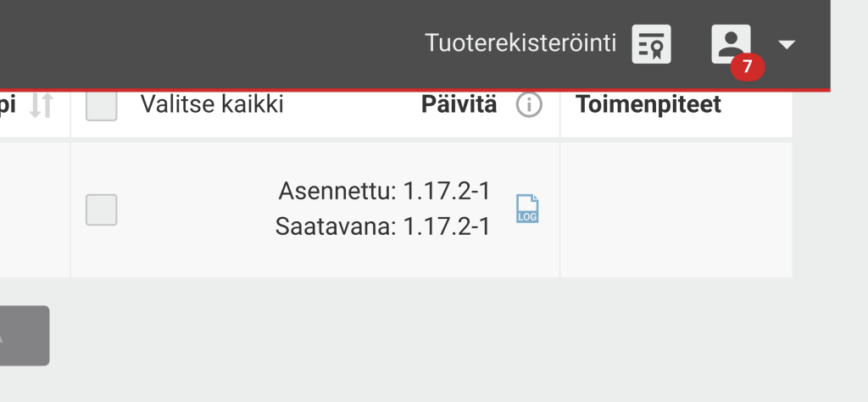Click the product registration certificate icon
Viewport: 868px width, 402px height.
(x=652, y=44)
